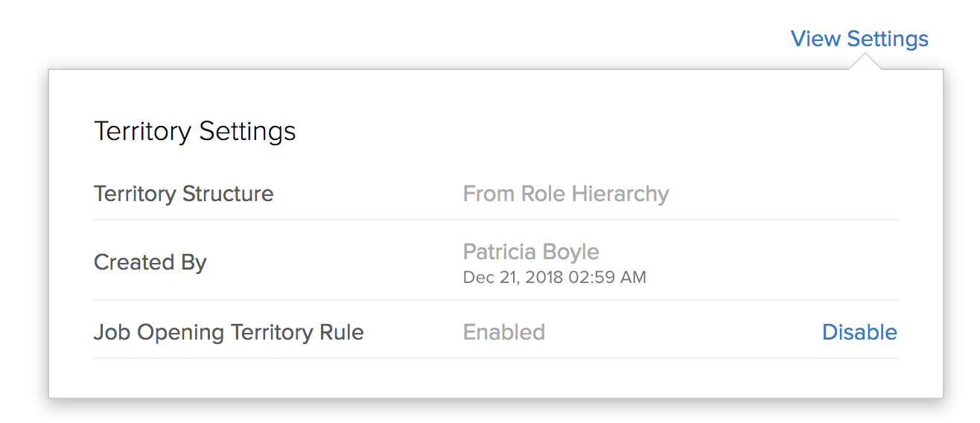Click the creator name Patricia Boyle
Image resolution: width=980 pixels, height=423 pixels.
(531, 252)
